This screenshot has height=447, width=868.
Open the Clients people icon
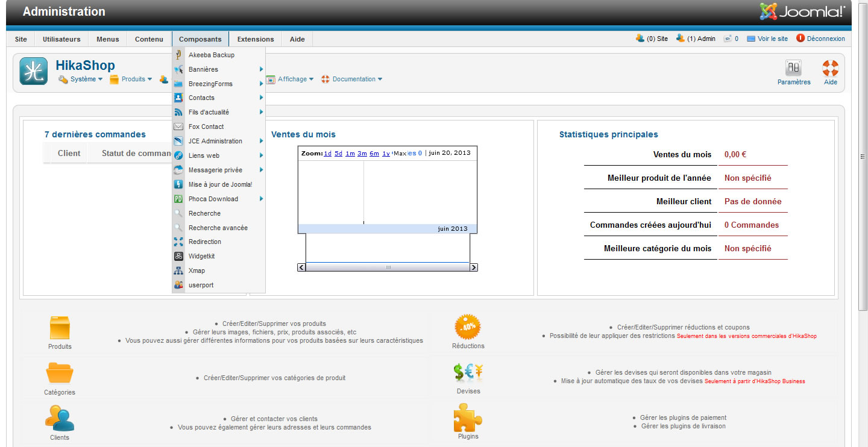pyautogui.click(x=60, y=419)
